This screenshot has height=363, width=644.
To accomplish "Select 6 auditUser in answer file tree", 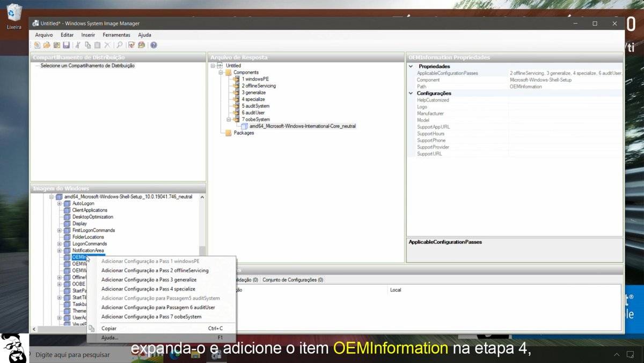I will pos(253,113).
